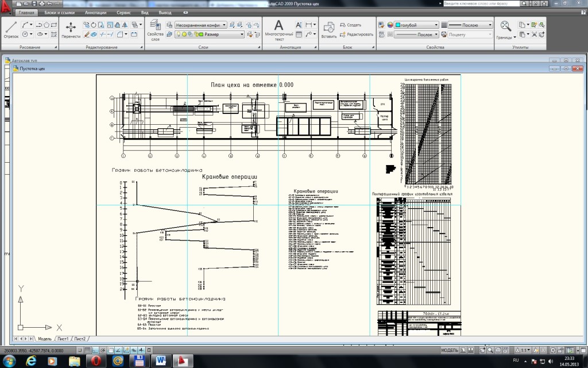Open the Послою lineweight dropdown
This screenshot has height=368, width=588.
(470, 25)
